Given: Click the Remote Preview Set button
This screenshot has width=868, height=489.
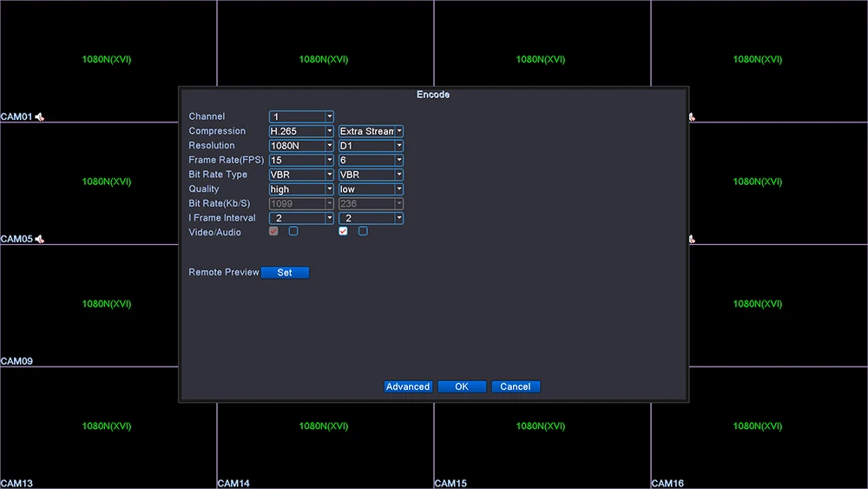Looking at the screenshot, I should 285,273.
